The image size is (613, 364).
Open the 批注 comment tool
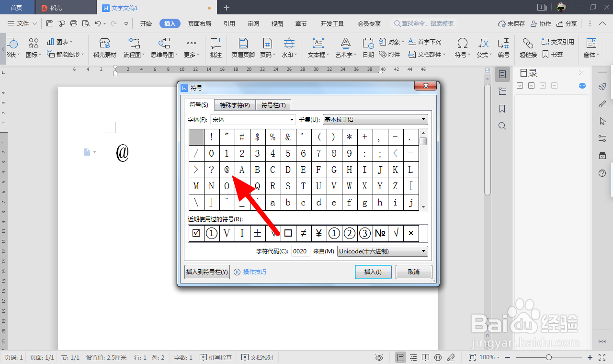click(x=216, y=48)
